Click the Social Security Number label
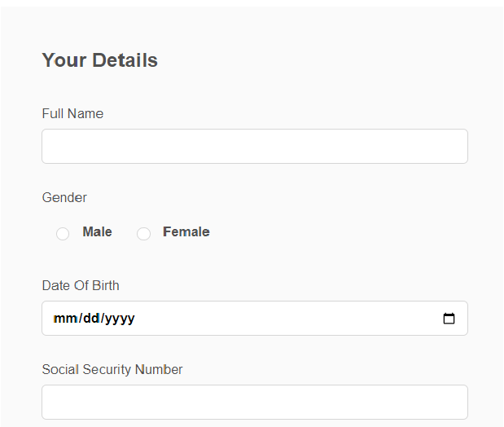 [112, 369]
